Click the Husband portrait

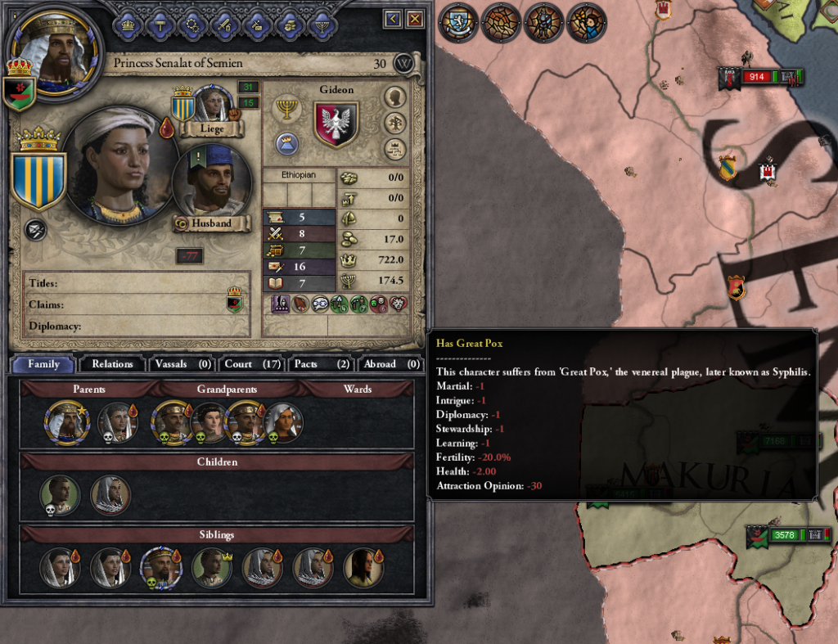point(212,181)
